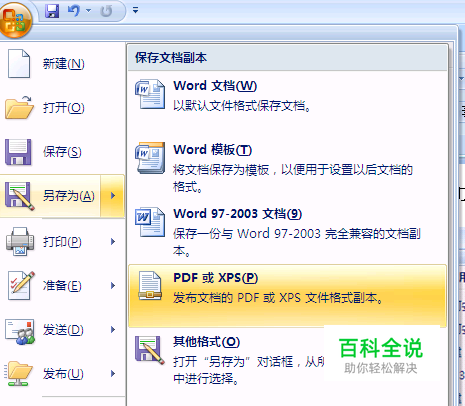Click the Word 97-2003 document icon
465x406 pixels.
[150, 222]
